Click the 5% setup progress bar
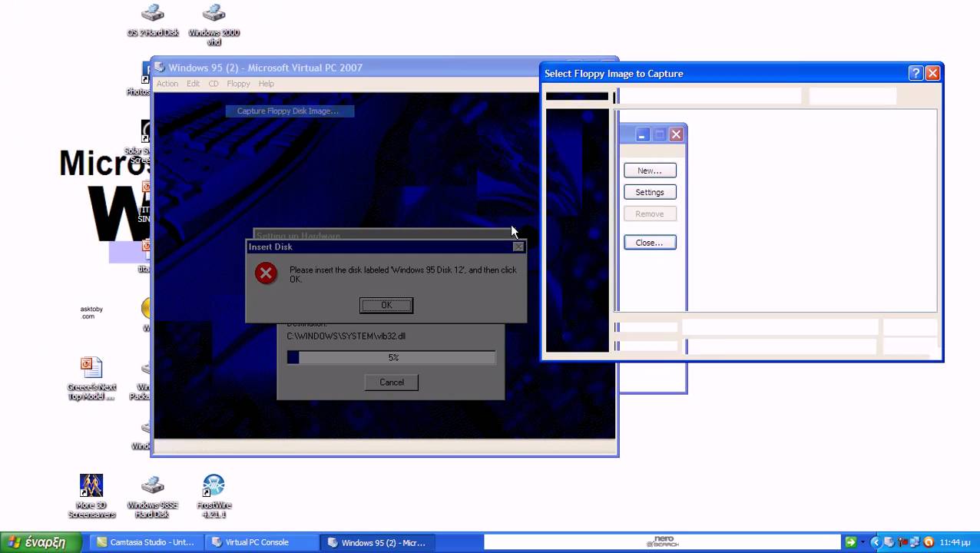 (392, 357)
